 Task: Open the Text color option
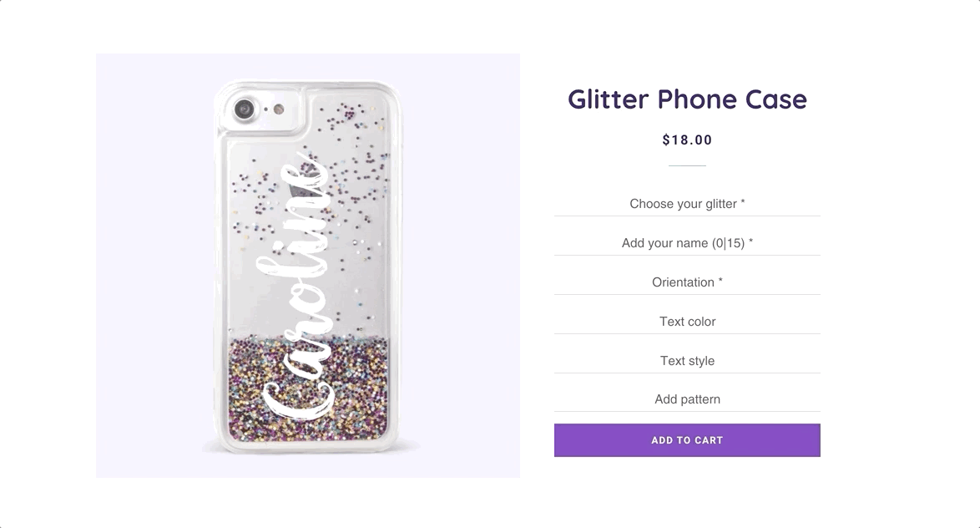point(687,322)
